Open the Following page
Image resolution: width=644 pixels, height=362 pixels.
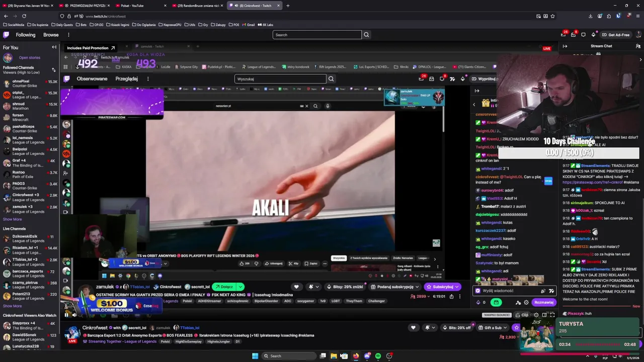26,35
